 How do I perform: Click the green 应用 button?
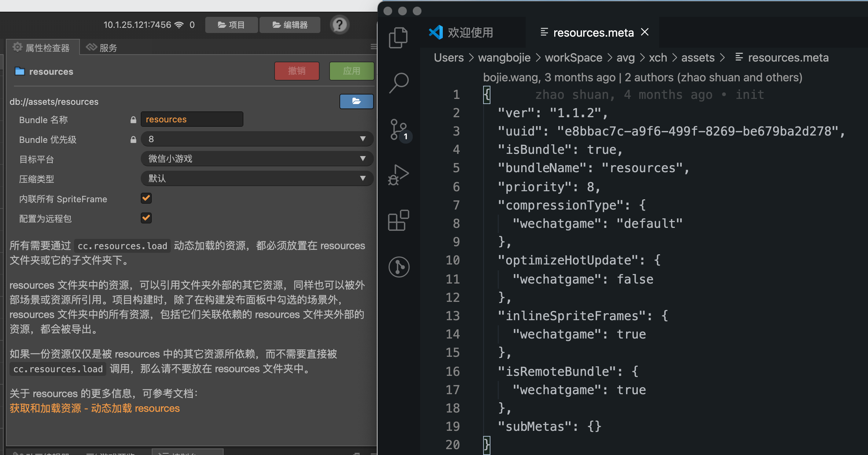pos(351,71)
